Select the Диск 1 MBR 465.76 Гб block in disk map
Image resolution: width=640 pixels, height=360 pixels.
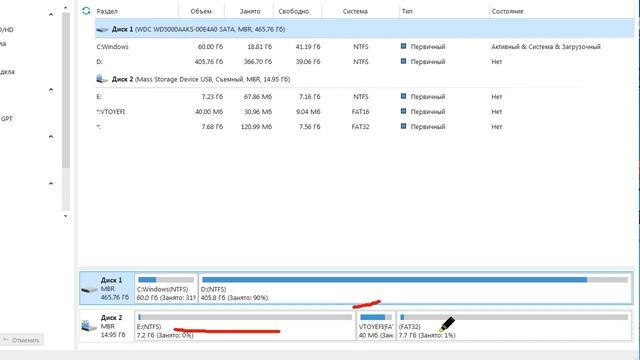pyautogui.click(x=107, y=288)
